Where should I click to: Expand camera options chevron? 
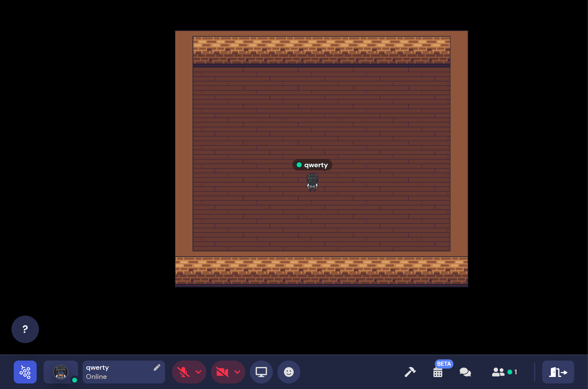click(x=237, y=372)
